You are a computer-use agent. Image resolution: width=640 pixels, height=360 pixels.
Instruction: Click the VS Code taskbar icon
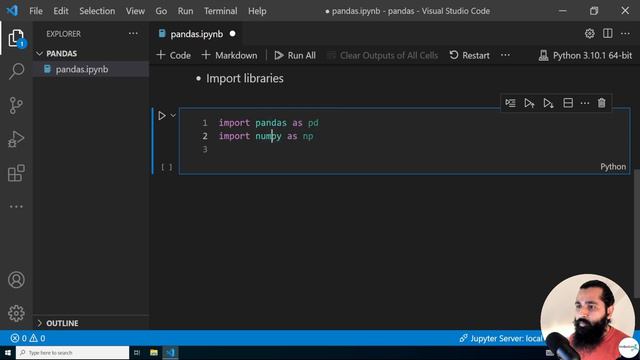pos(171,353)
